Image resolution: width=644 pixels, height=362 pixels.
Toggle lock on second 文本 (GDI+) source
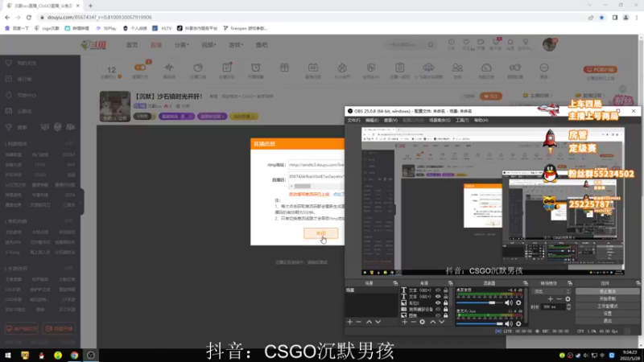(x=446, y=296)
